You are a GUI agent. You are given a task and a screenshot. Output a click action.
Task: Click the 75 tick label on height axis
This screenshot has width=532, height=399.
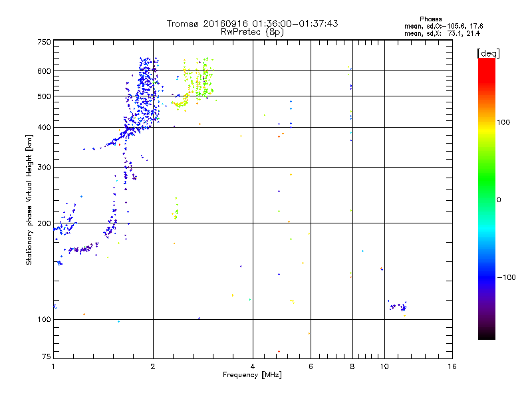pyautogui.click(x=47, y=356)
